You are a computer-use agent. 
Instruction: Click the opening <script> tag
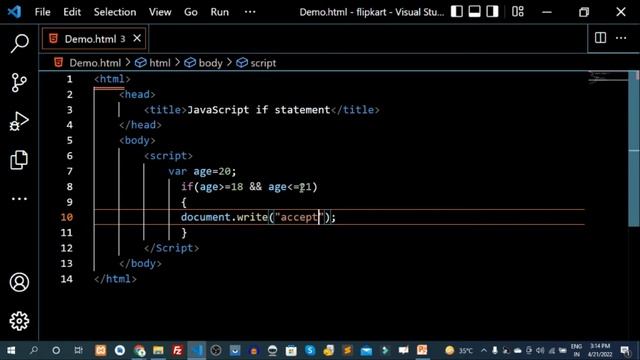point(168,156)
